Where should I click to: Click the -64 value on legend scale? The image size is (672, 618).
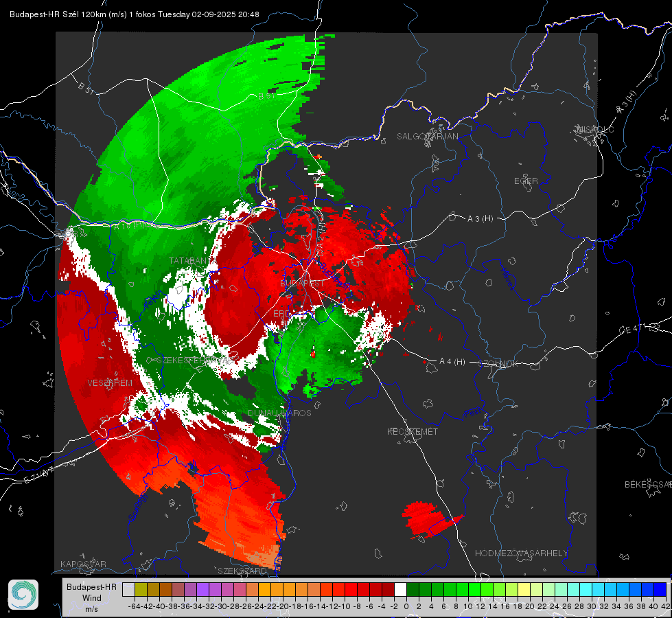point(135,606)
